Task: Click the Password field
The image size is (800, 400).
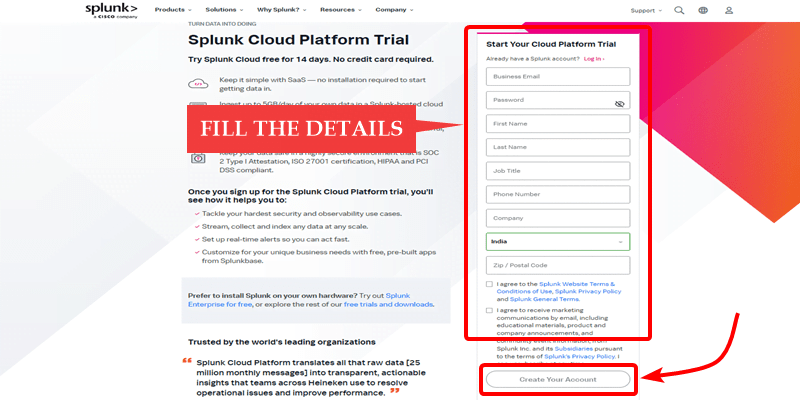Action: [558, 100]
